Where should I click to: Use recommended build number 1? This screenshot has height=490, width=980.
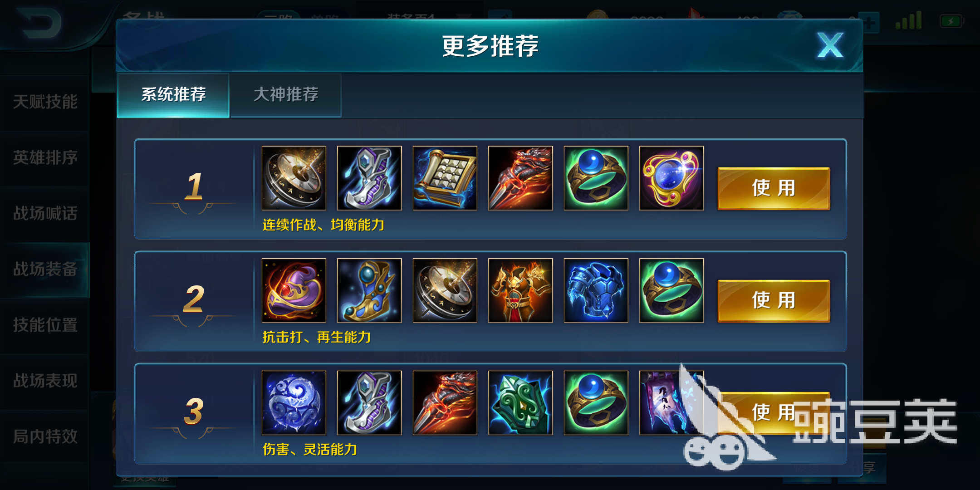774,188
